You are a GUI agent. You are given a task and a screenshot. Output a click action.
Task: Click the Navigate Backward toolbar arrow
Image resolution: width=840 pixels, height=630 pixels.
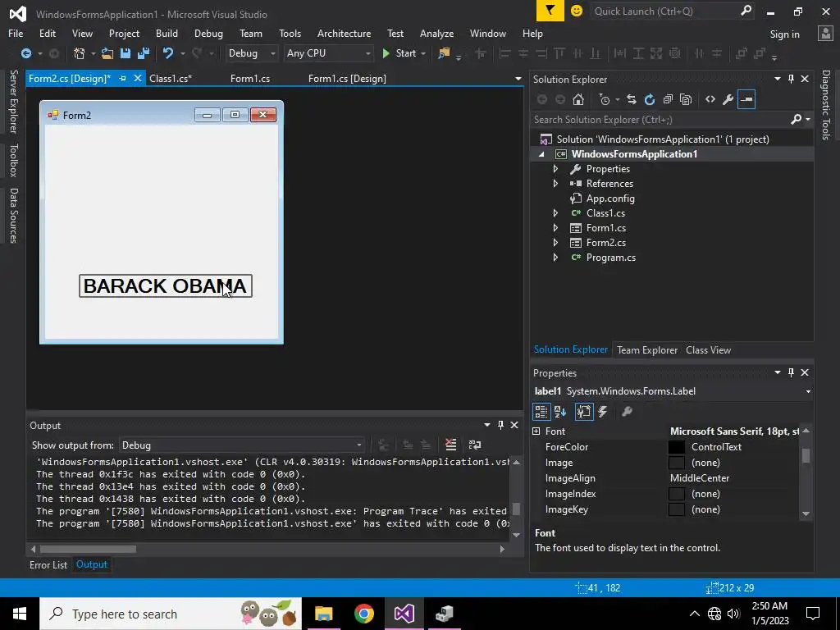(x=25, y=53)
